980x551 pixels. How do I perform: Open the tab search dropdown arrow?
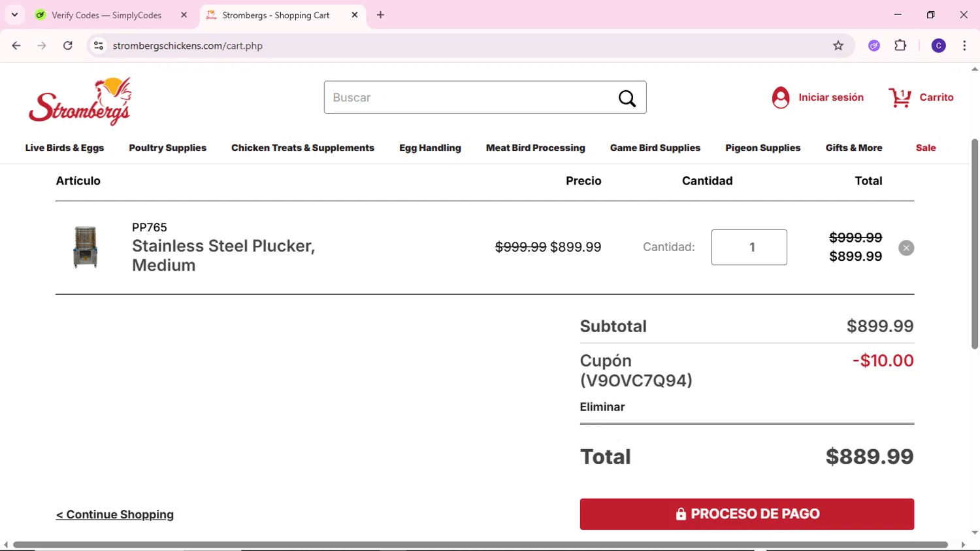tap(14, 15)
